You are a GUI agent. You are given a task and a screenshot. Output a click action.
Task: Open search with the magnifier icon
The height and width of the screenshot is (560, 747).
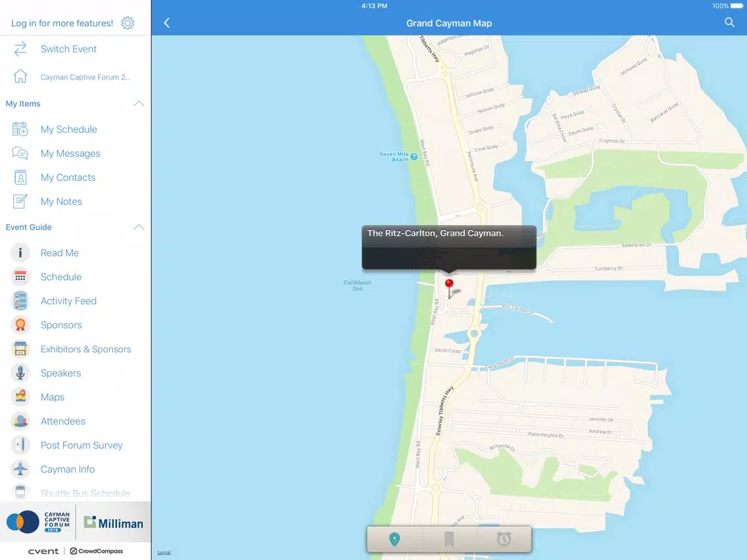coord(729,22)
